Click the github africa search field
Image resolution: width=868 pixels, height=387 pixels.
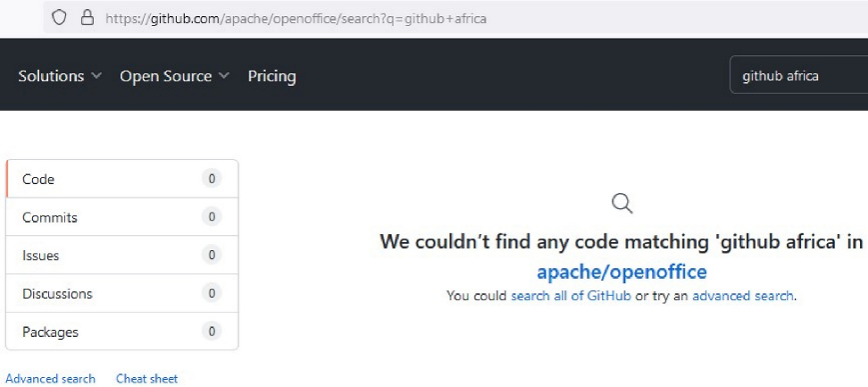click(x=795, y=76)
